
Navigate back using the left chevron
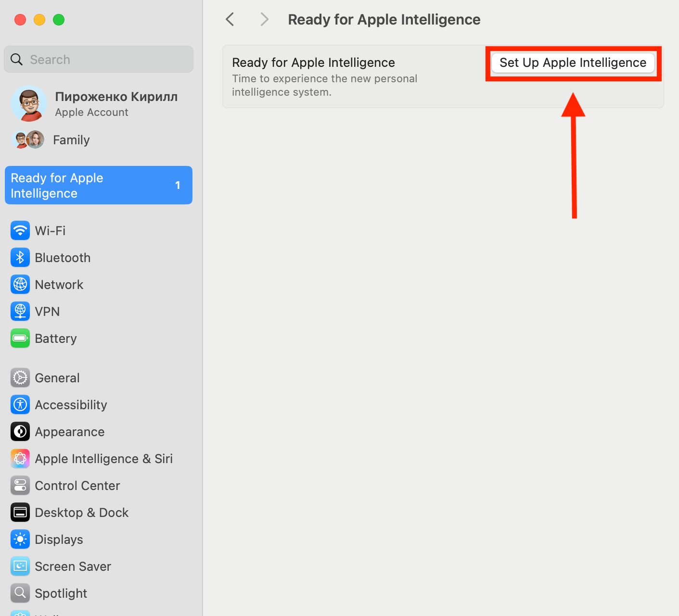point(230,19)
